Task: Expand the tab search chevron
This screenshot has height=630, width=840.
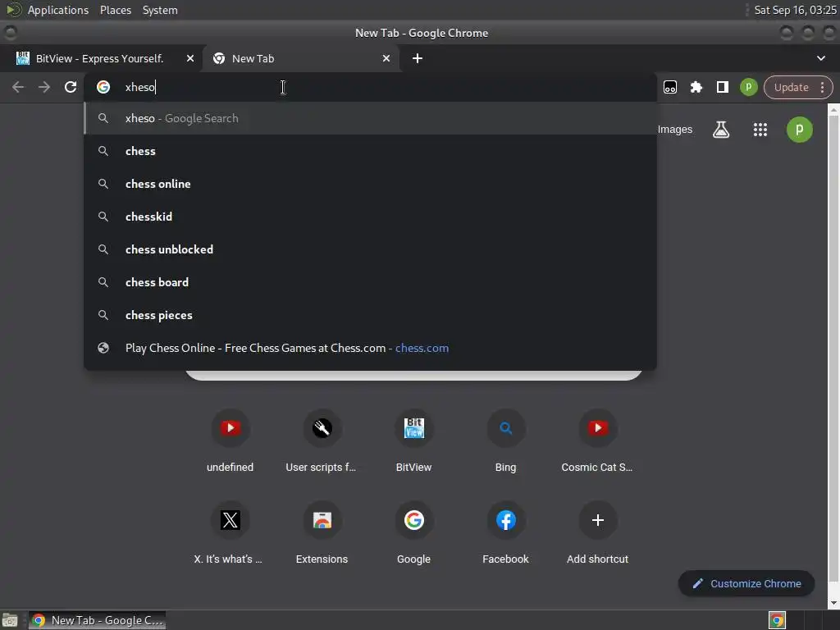Action: click(x=820, y=58)
